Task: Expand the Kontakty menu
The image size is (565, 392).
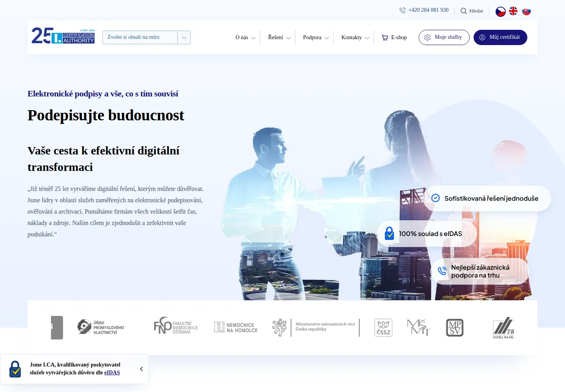Action: (x=355, y=38)
